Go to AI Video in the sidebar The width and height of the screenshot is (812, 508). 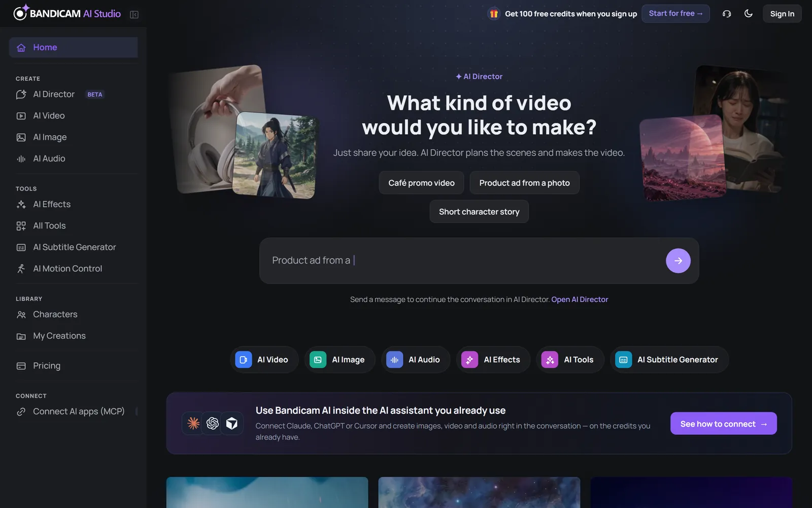point(74,116)
